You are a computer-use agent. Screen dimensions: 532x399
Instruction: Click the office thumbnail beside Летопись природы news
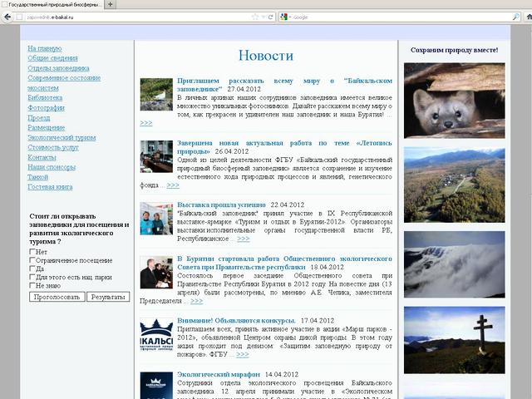coord(156,156)
